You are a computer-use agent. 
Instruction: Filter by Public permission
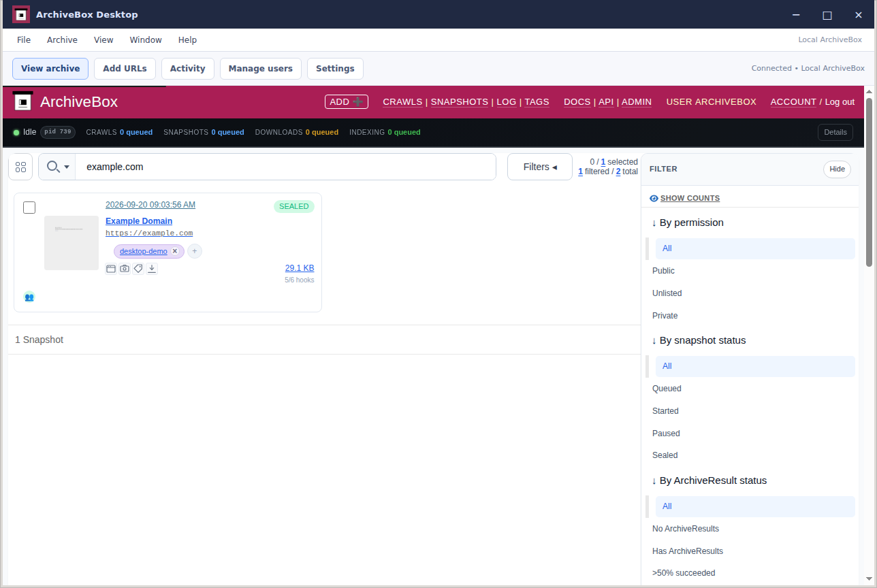tap(663, 271)
